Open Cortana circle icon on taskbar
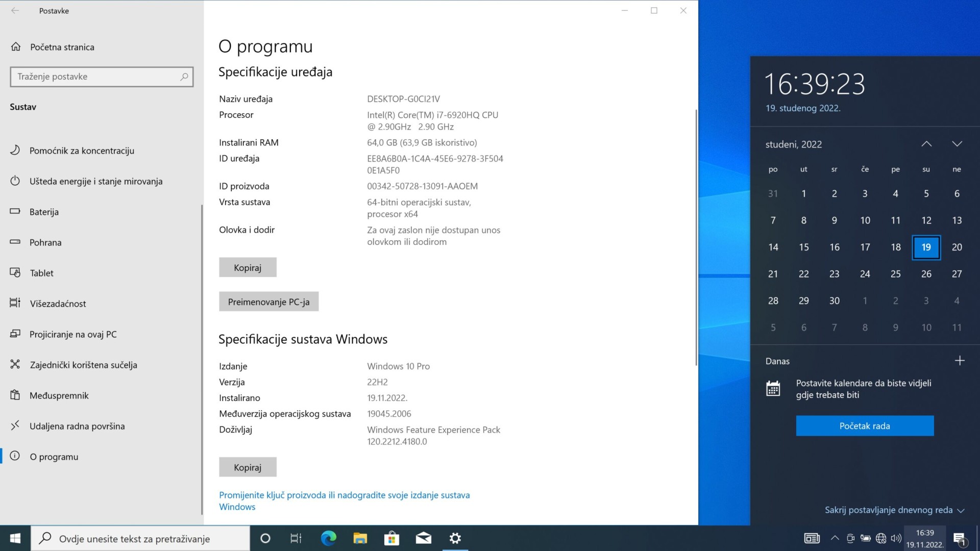Screen dimensions: 980x551 (x=265, y=538)
